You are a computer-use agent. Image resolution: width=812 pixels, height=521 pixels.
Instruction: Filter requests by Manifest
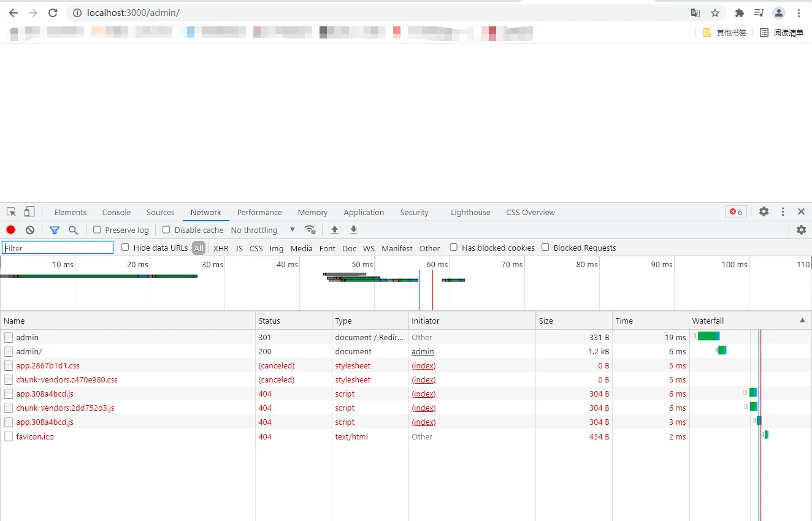pyautogui.click(x=397, y=248)
